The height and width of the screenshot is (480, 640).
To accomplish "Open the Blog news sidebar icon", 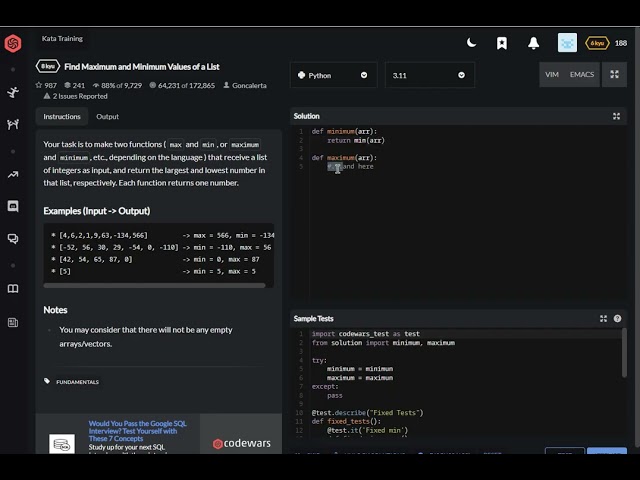I will click(13, 322).
